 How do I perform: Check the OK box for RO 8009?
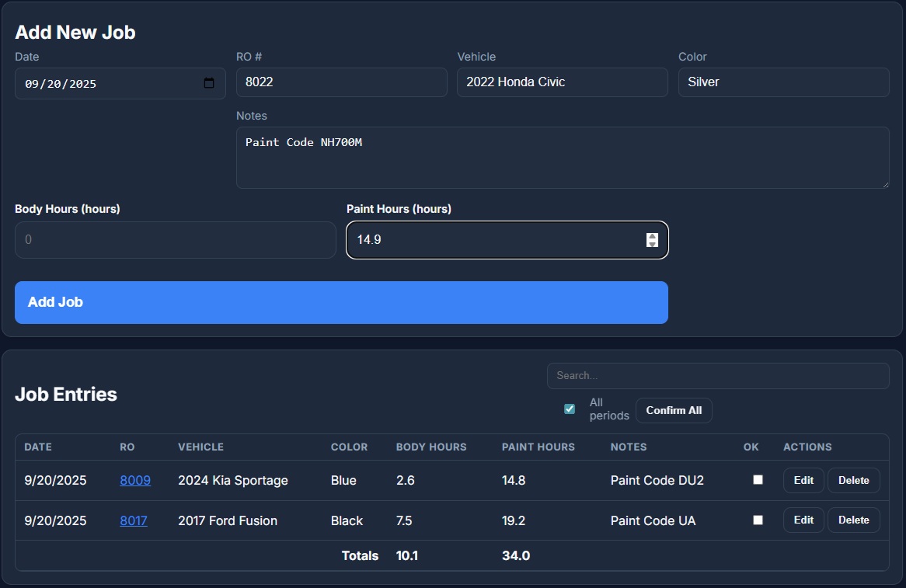click(758, 480)
